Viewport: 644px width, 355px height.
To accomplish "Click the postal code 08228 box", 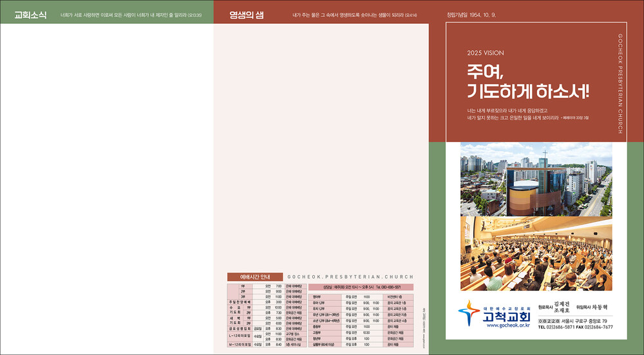I will pyautogui.click(x=549, y=321).
